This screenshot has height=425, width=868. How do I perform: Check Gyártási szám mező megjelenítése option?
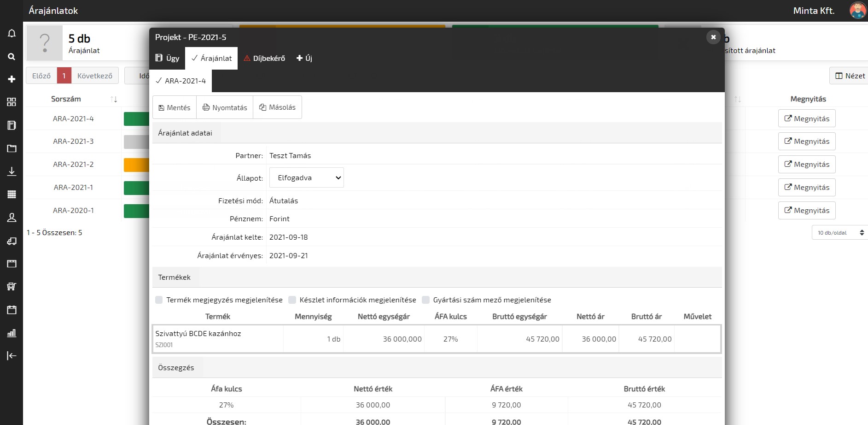[x=425, y=300]
